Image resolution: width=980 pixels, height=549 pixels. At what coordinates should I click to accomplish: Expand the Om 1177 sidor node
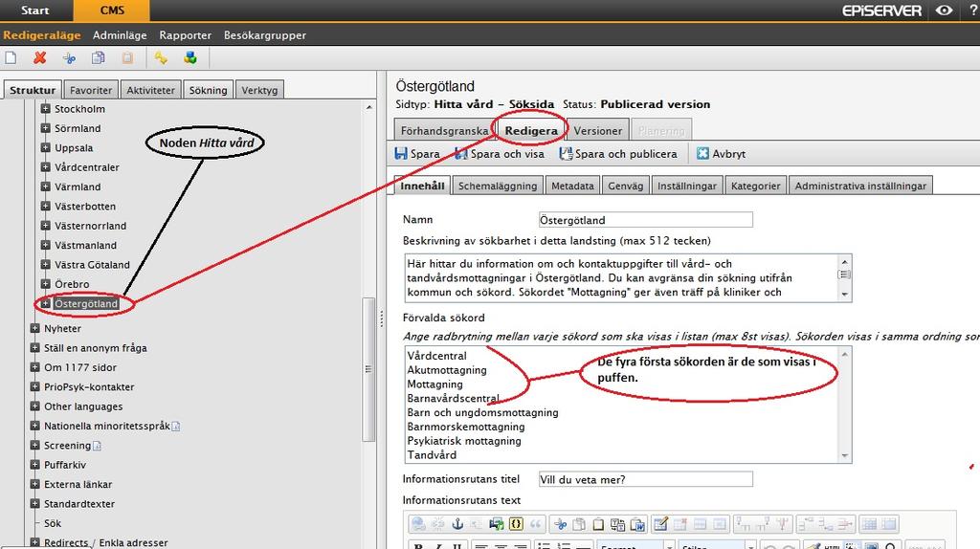coord(35,366)
